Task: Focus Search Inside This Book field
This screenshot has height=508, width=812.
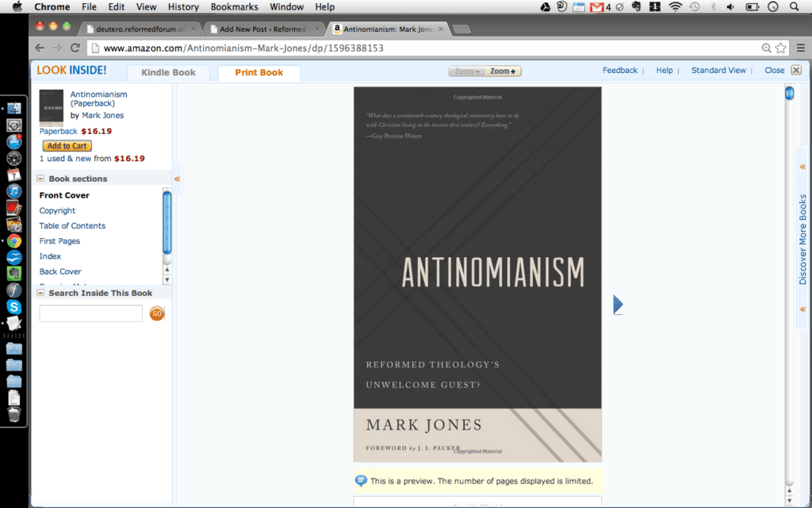Action: (x=90, y=313)
